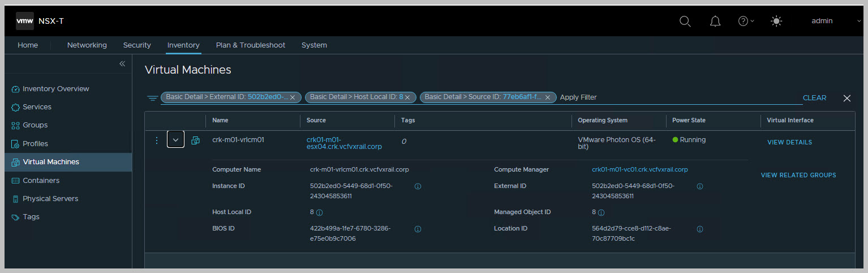Toggle the light/dark theme sun icon
Image resolution: width=868 pixels, height=273 pixels.
776,21
